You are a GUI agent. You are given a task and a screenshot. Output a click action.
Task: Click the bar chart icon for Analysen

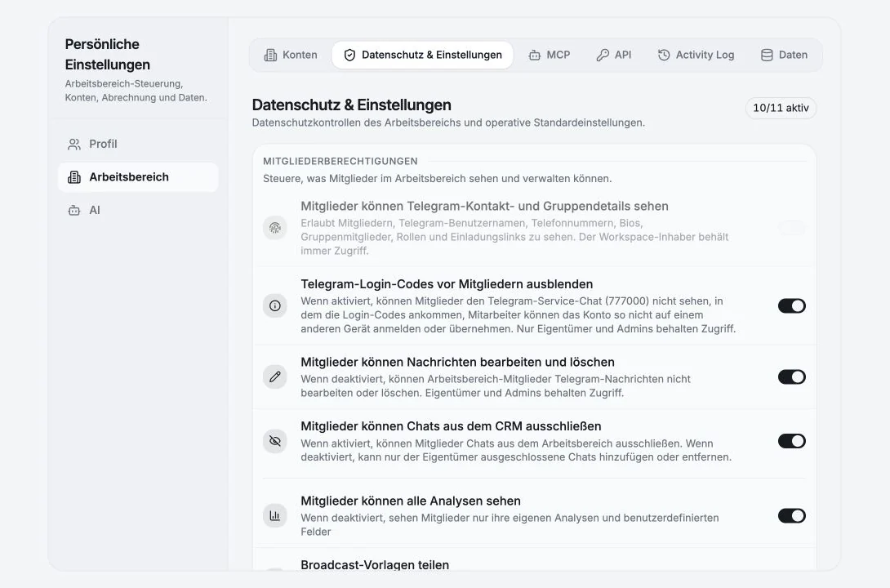(274, 516)
